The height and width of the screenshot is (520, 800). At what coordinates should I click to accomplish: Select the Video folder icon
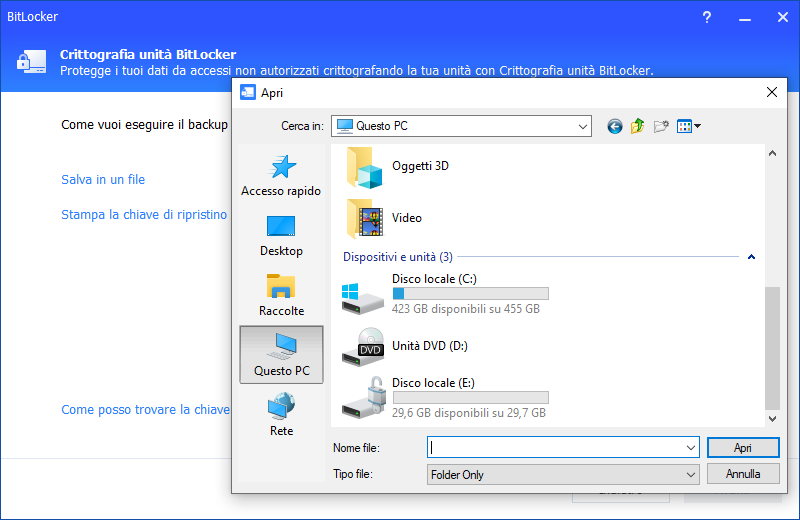pyautogui.click(x=364, y=219)
